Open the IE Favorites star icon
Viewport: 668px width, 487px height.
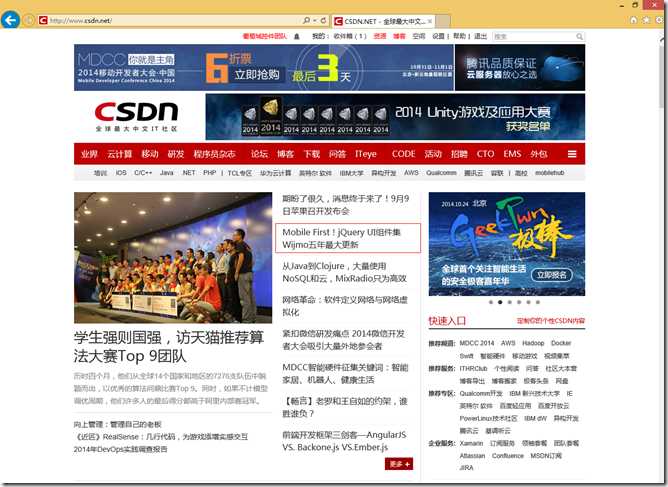646,20
